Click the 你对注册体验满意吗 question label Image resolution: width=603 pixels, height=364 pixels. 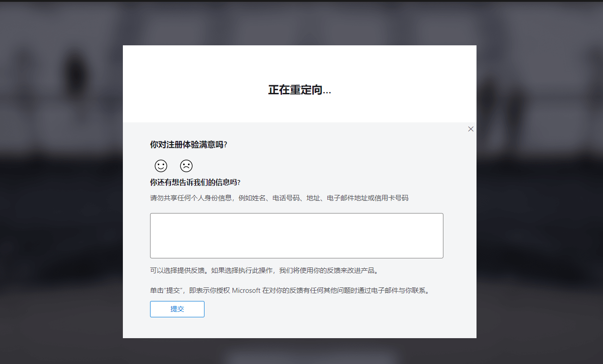(x=189, y=145)
